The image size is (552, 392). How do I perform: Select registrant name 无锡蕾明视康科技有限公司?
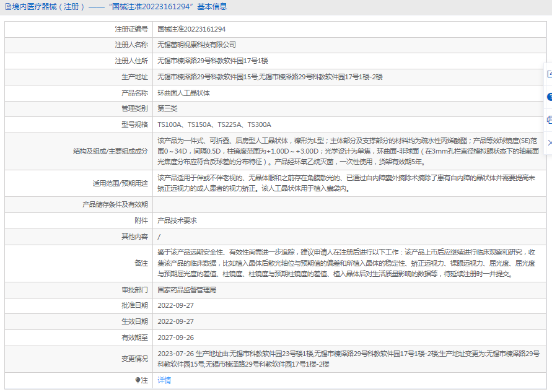[x=197, y=45]
